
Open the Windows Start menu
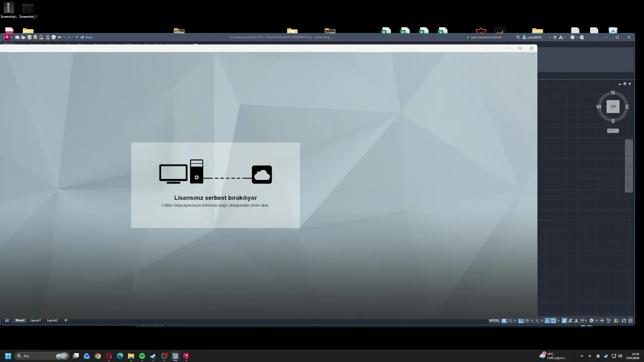[8, 356]
